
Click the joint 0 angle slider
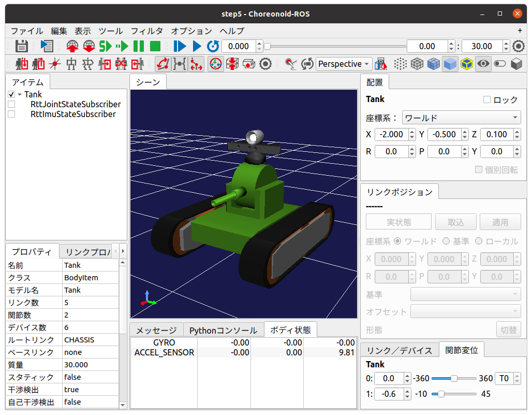(x=454, y=378)
